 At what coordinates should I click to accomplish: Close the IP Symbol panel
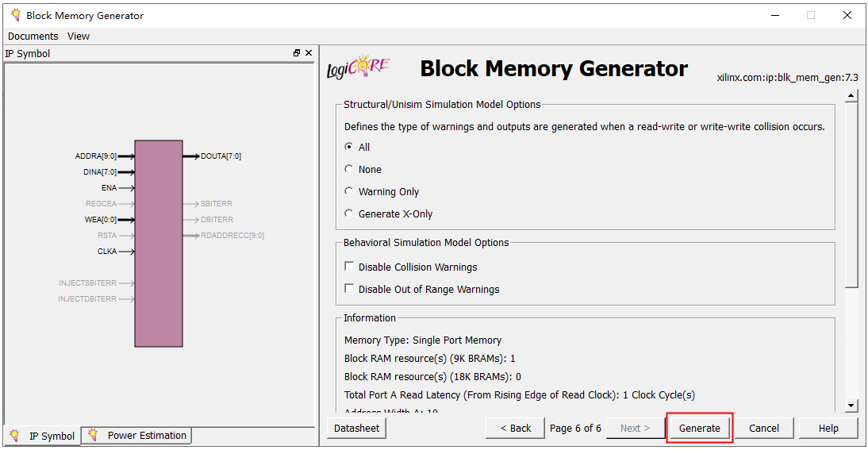309,53
